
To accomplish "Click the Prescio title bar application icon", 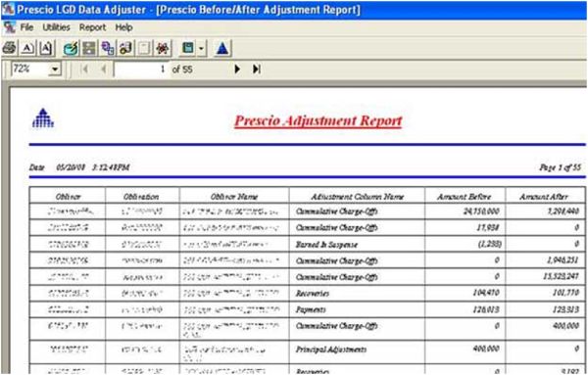I will (8, 10).
